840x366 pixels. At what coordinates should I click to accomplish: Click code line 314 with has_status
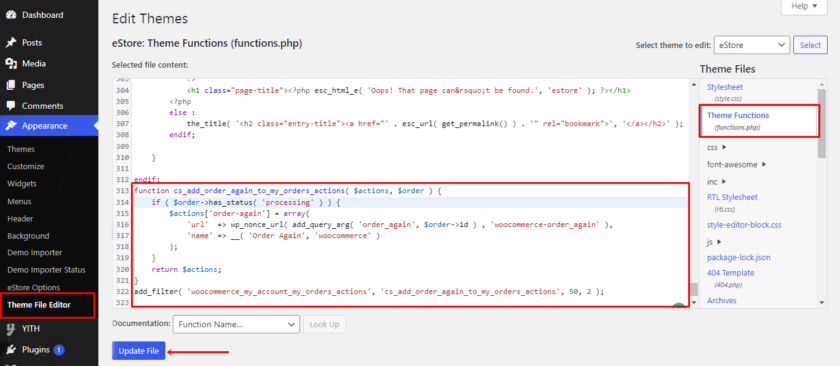pos(246,203)
